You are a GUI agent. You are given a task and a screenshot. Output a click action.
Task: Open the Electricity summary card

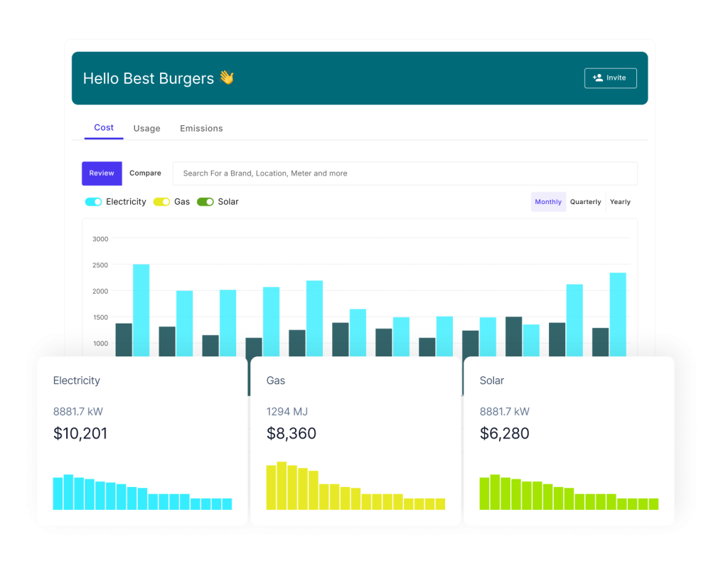142,441
